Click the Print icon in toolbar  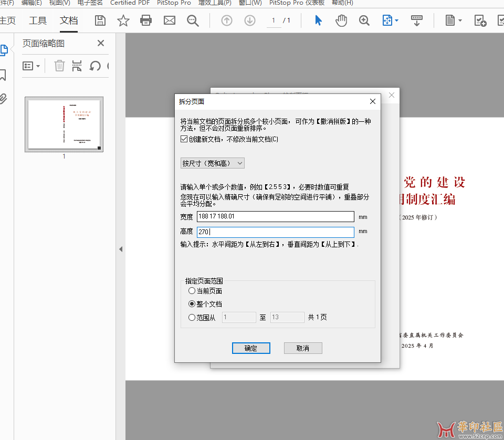pos(146,20)
